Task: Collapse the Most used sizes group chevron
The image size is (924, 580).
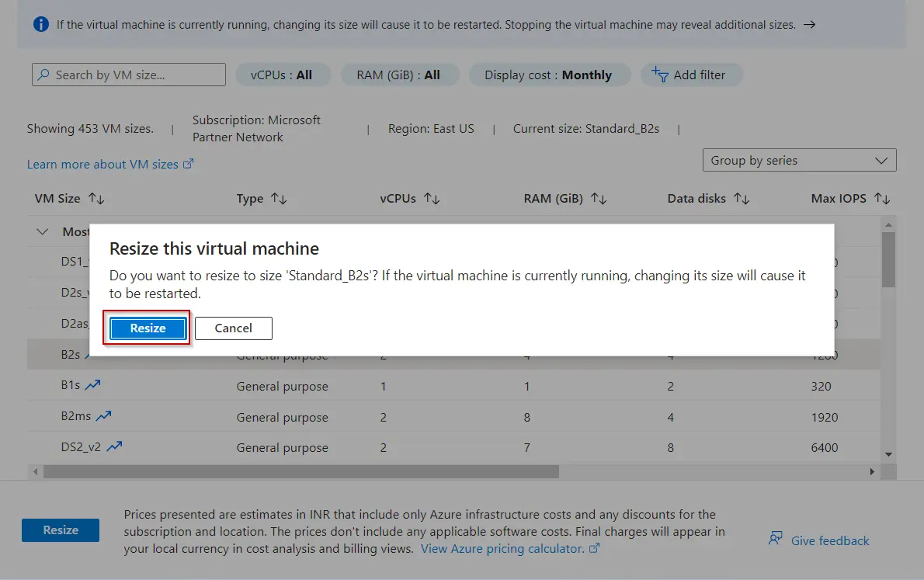Action: 41,231
